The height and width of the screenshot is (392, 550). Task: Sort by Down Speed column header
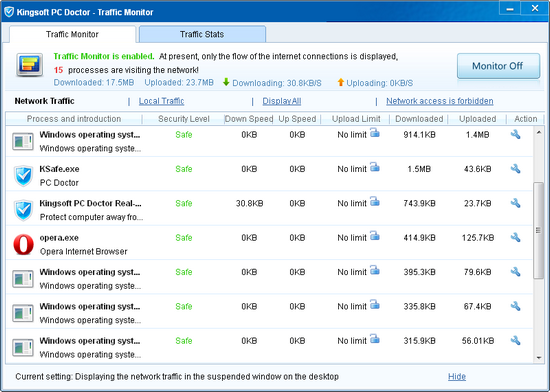pos(249,119)
